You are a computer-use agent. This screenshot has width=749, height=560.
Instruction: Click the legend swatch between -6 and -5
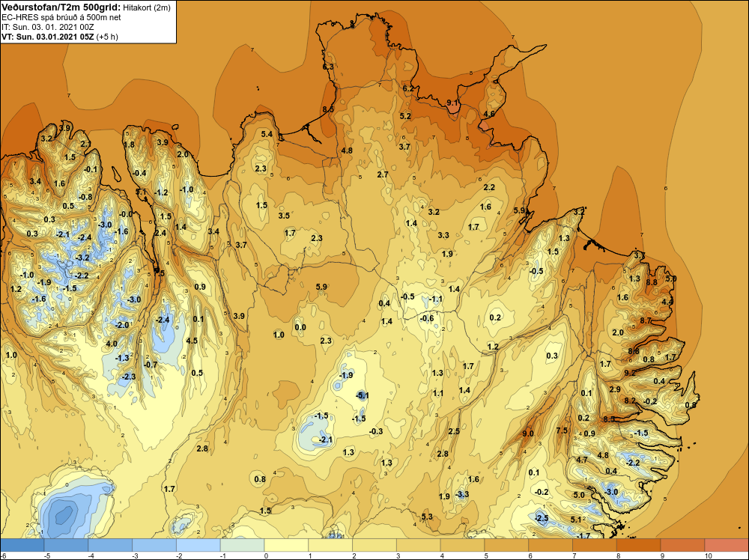pos(22,545)
